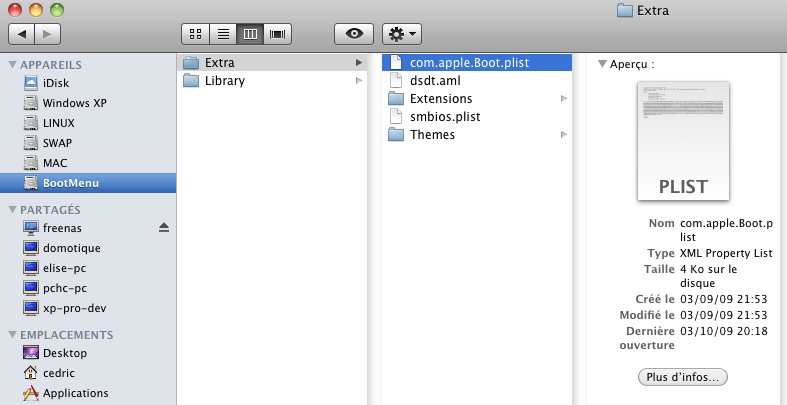
Task: Select the smbios.plist file
Action: [477, 117]
